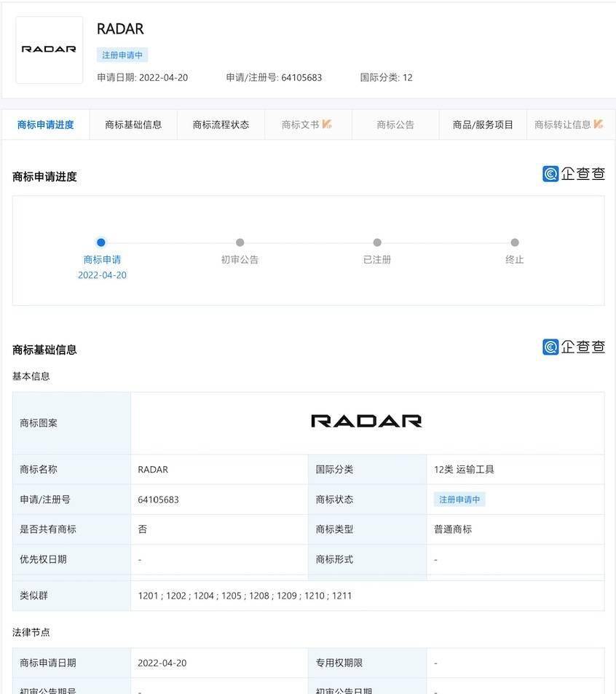Click the 商标申请 timeline dot
Screen dimensions: 616x694
(x=101, y=242)
